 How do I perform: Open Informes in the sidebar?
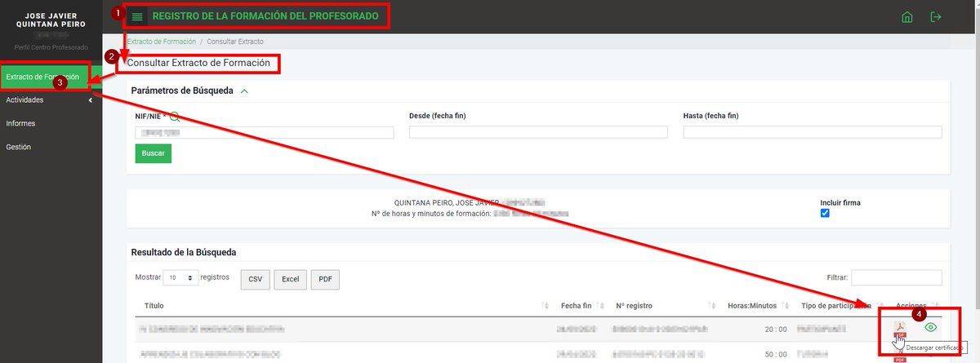tap(20, 124)
